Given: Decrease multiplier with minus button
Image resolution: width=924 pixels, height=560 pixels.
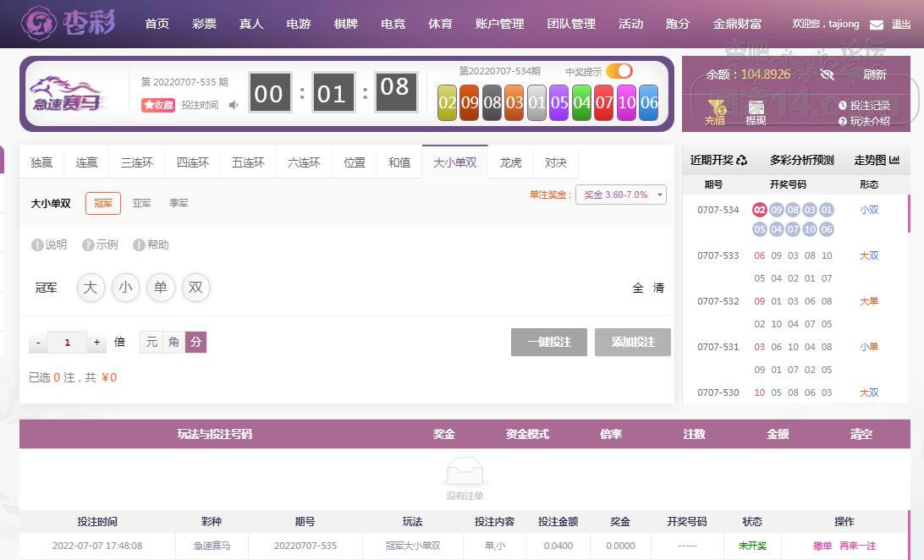Looking at the screenshot, I should (x=38, y=342).
